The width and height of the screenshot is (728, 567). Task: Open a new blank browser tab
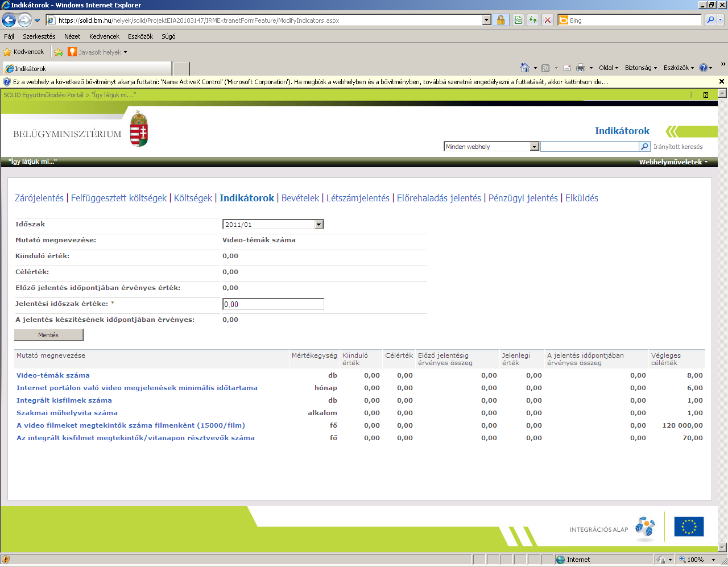pyautogui.click(x=181, y=69)
